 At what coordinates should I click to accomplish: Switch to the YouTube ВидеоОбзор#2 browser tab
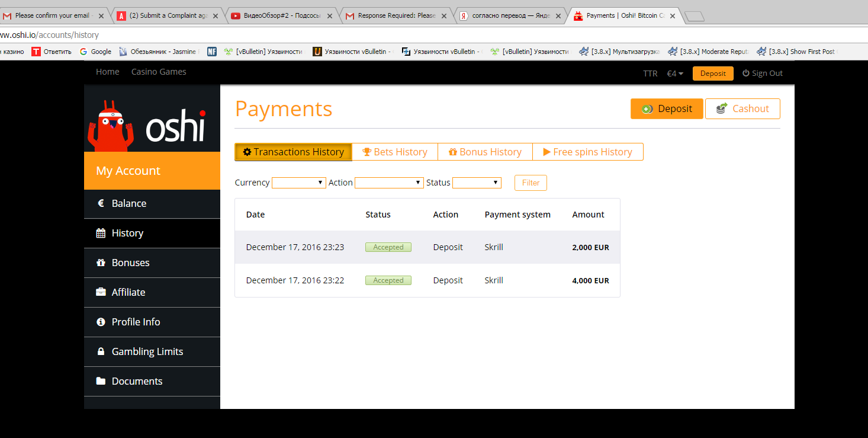point(282,15)
